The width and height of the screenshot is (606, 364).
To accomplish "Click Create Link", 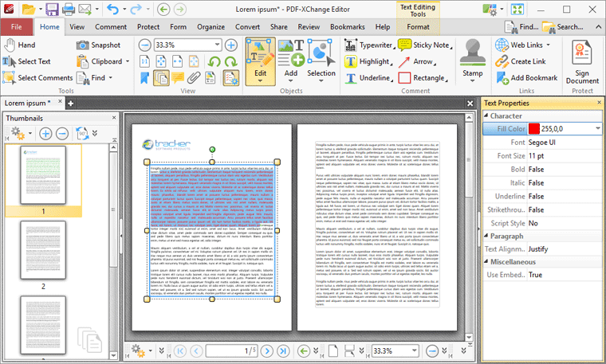I will [521, 61].
